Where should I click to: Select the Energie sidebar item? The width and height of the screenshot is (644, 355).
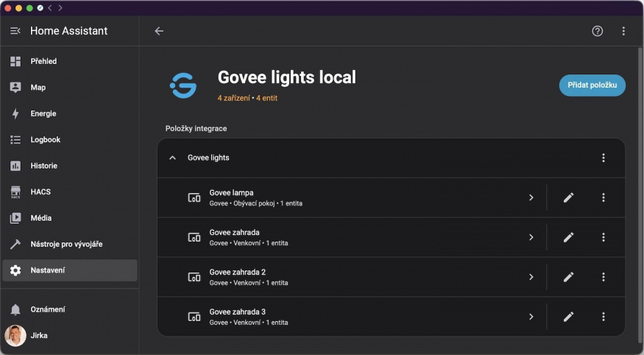pyautogui.click(x=70, y=114)
